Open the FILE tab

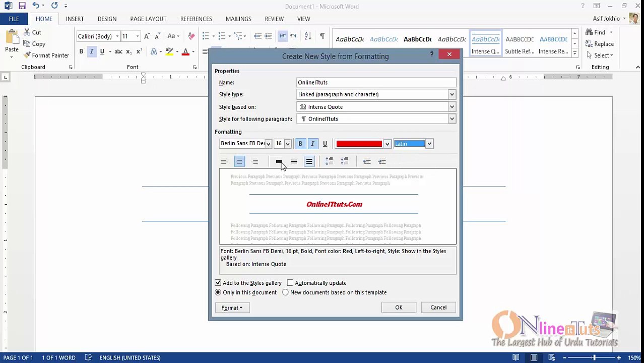click(x=14, y=19)
